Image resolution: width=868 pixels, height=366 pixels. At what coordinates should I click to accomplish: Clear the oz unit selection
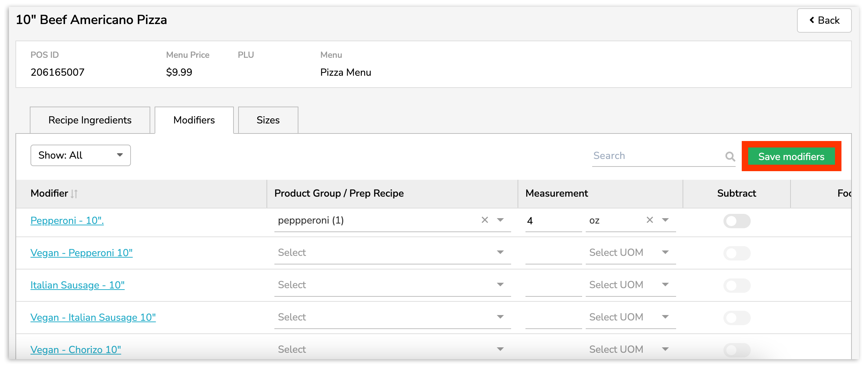650,220
